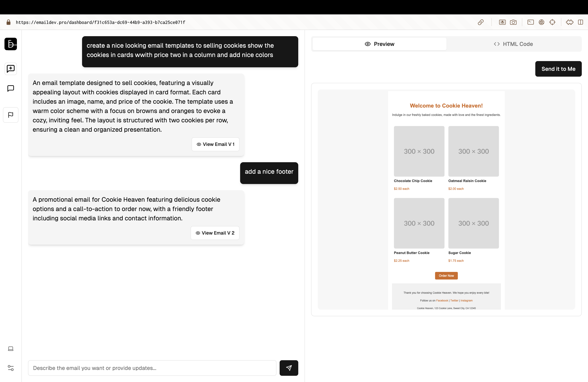Copy link with chain icon in toolbar
Viewport: 588px width, 382px height.
click(480, 22)
